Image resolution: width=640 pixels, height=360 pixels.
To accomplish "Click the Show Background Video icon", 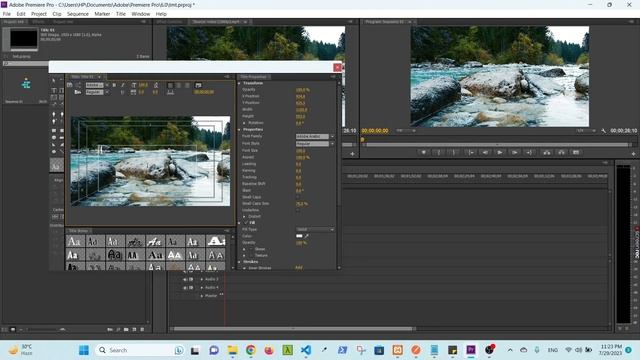I will coord(198,85).
